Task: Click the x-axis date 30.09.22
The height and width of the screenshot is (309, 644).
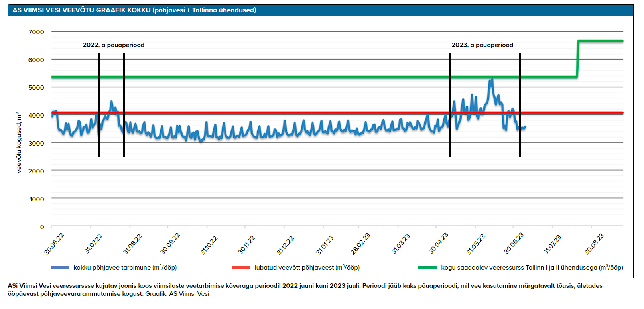Action: click(x=170, y=244)
